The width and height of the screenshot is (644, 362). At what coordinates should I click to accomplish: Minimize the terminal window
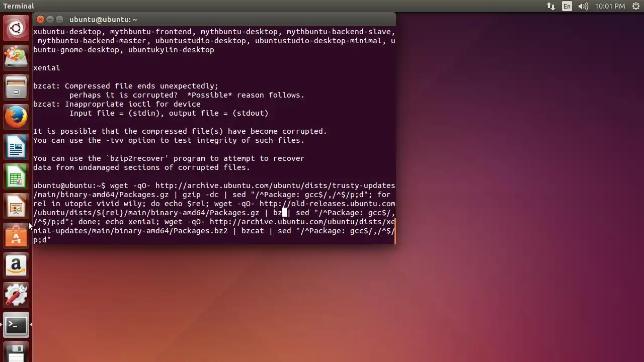coord(50,19)
